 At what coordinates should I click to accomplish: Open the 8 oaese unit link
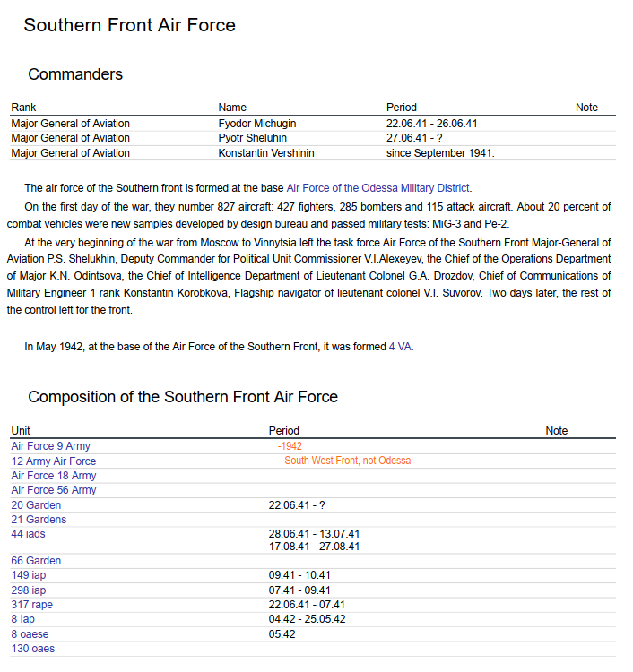30,634
